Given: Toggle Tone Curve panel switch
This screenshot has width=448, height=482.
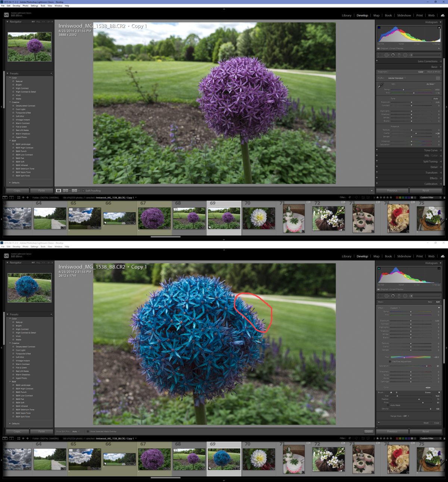Looking at the screenshot, I should (377, 150).
